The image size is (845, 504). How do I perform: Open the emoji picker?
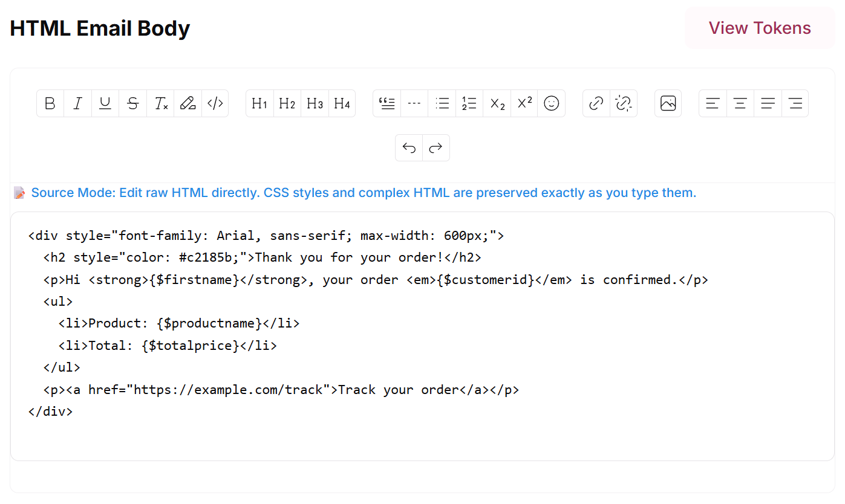pos(552,103)
